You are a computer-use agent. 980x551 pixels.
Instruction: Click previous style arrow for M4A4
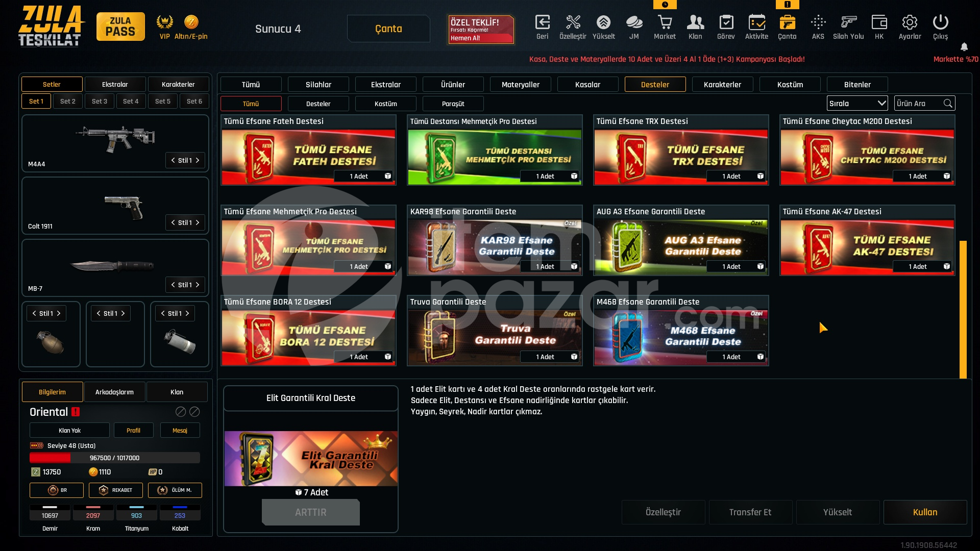click(173, 160)
